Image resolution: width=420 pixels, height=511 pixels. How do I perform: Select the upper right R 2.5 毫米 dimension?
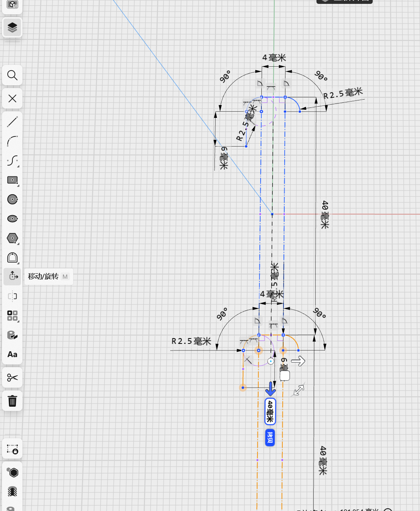pos(343,93)
